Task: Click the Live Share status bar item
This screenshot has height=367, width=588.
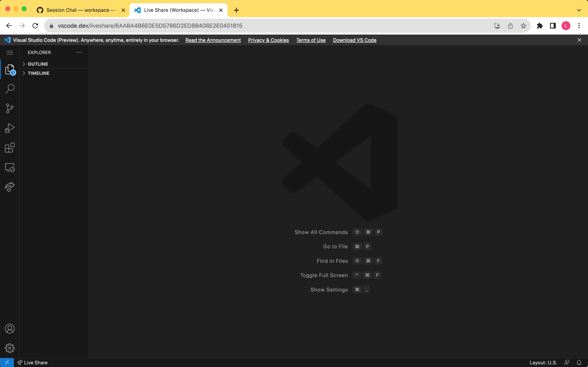Action: [32, 362]
